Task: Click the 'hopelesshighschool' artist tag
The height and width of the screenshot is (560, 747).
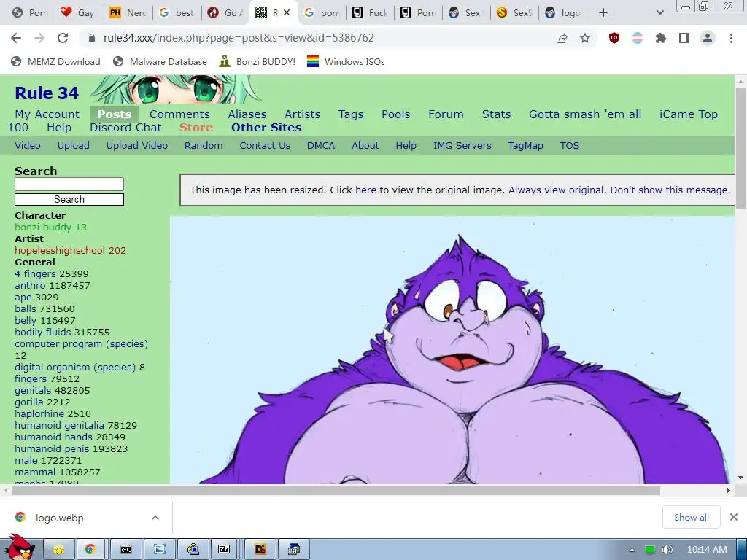Action: coord(60,251)
